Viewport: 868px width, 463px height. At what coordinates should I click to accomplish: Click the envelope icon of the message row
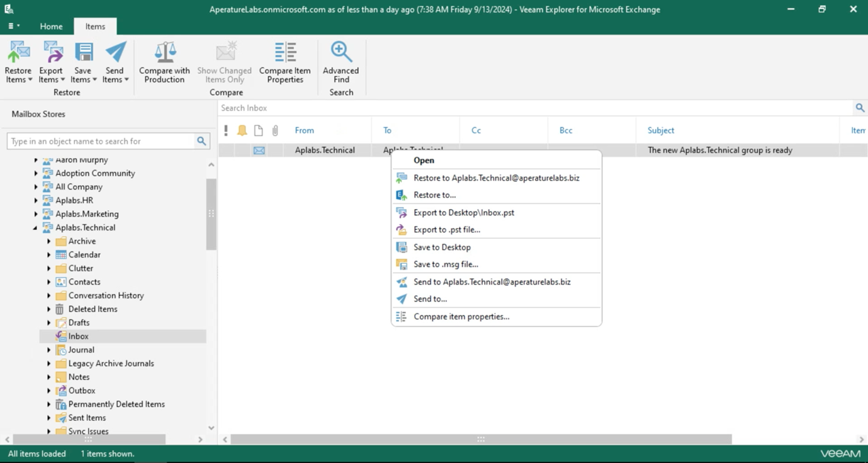click(259, 150)
